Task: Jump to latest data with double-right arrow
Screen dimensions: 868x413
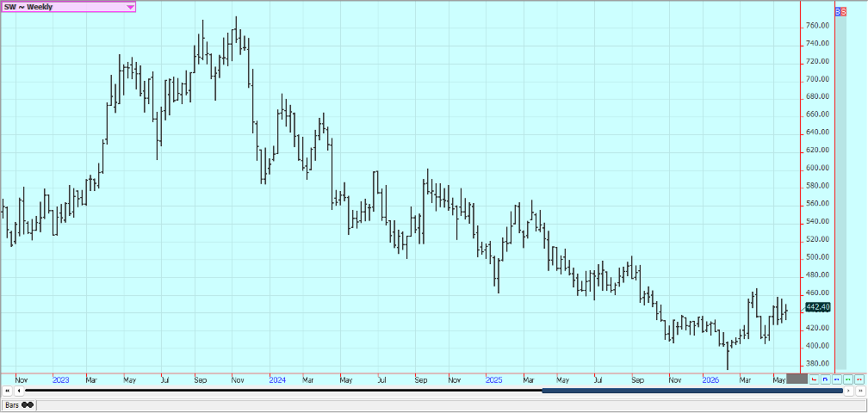Action: (x=860, y=391)
